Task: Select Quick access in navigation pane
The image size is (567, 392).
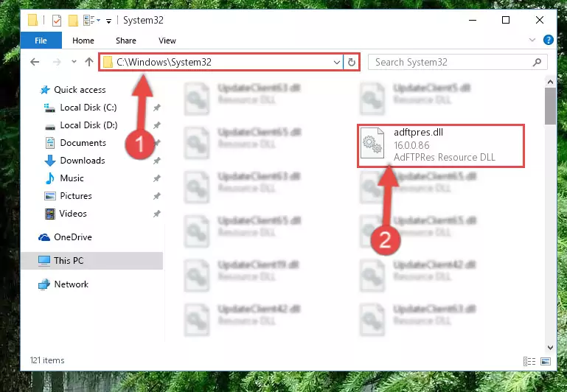Action: click(80, 90)
